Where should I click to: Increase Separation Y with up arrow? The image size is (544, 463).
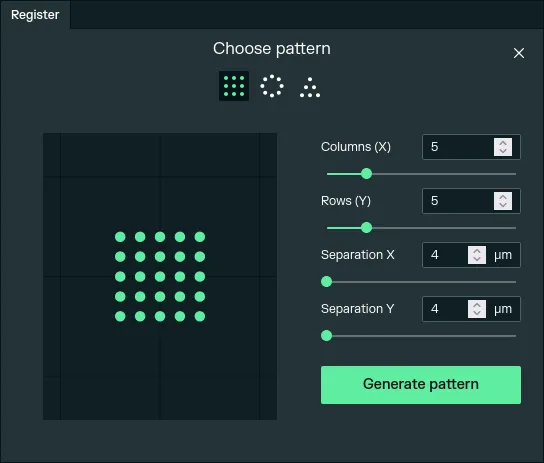(x=477, y=305)
